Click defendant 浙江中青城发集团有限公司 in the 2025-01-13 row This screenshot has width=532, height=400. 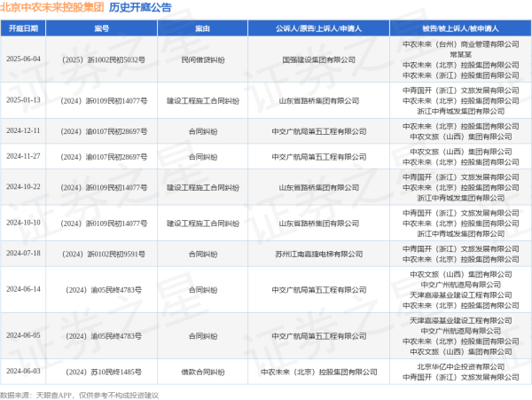(x=460, y=111)
